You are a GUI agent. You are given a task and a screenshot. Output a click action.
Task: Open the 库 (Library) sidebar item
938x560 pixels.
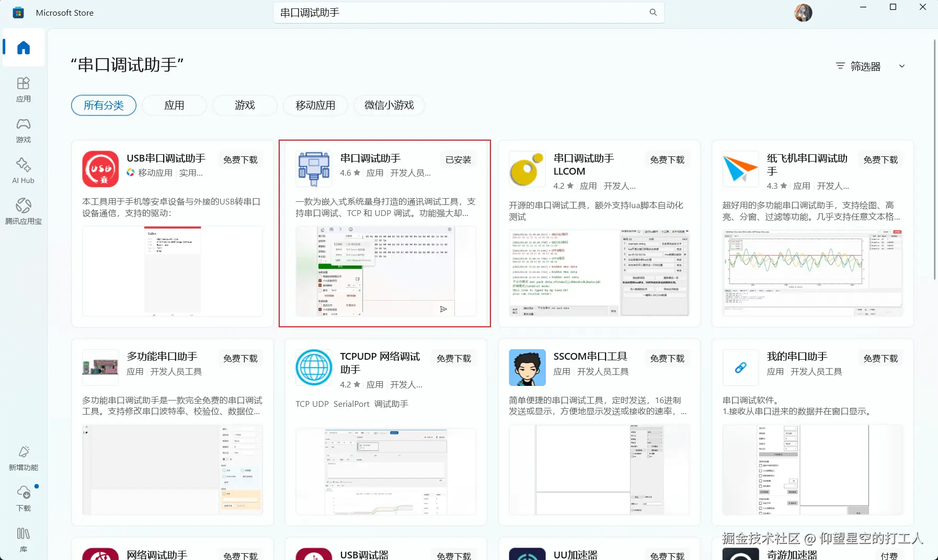[24, 540]
